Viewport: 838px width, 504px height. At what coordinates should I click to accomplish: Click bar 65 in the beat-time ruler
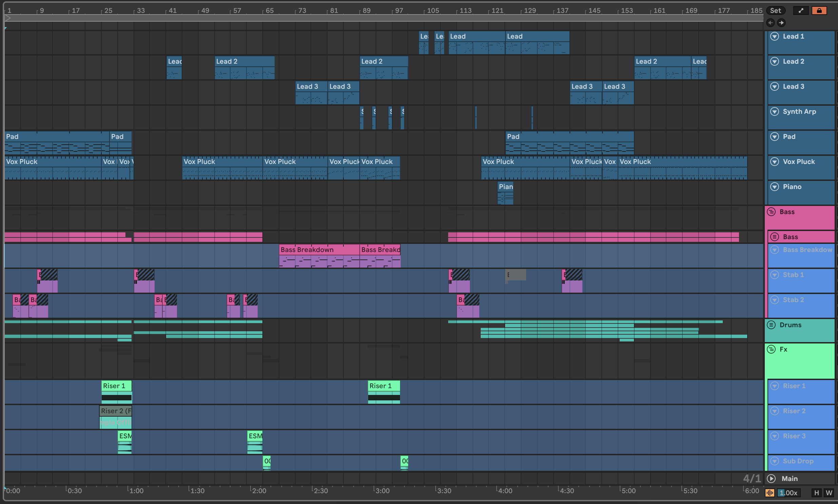pos(270,10)
